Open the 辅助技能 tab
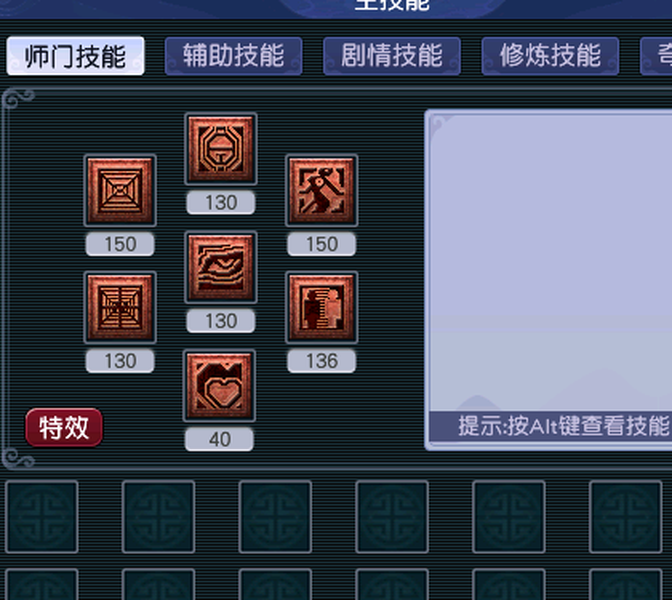Viewport: 672px width, 600px height. point(234,56)
